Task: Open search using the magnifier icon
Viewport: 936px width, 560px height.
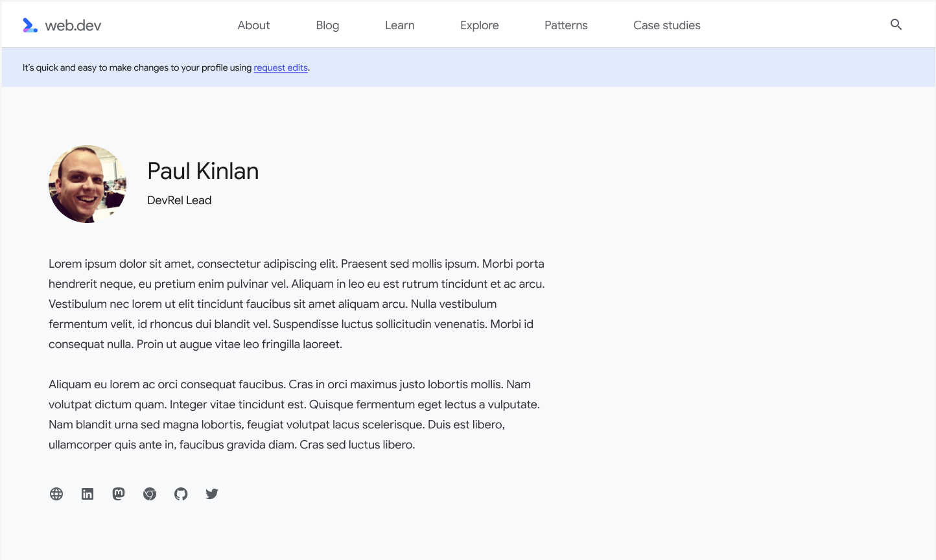Action: click(896, 24)
